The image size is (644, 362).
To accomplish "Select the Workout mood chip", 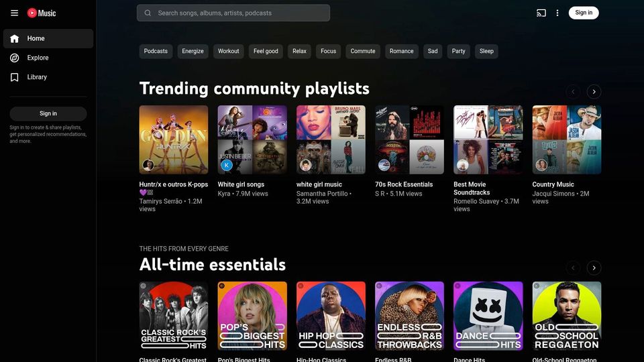I will (x=228, y=52).
